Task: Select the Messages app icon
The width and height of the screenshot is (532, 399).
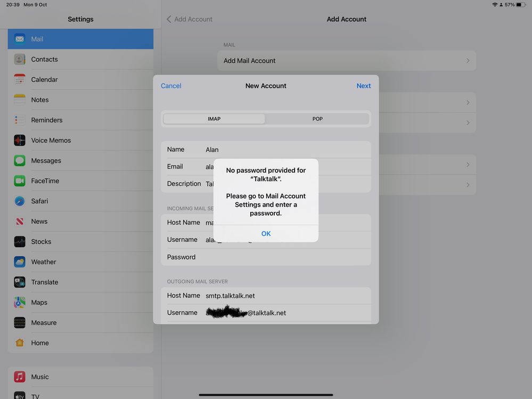Action: (20, 160)
